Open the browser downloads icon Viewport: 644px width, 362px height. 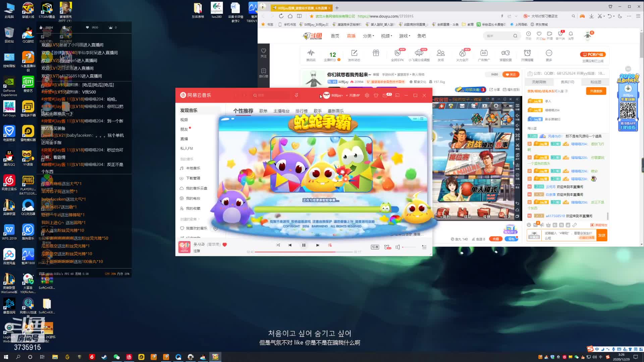(591, 16)
